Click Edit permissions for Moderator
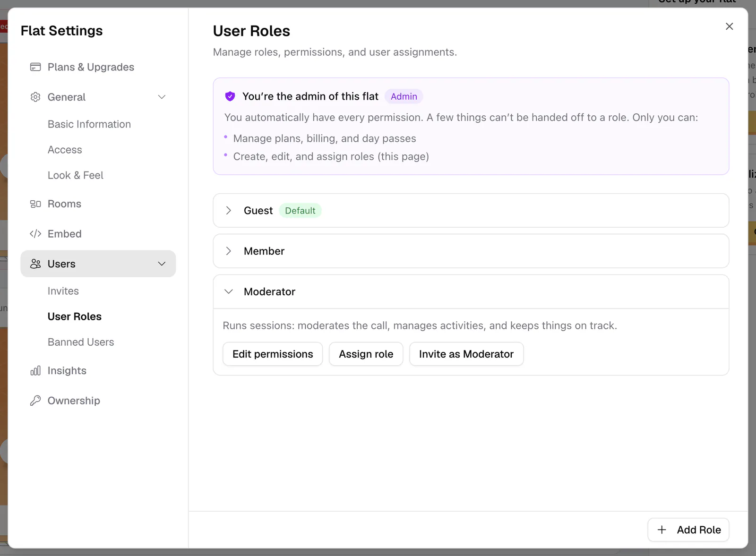Screen dimensions: 756x556 tap(273, 354)
